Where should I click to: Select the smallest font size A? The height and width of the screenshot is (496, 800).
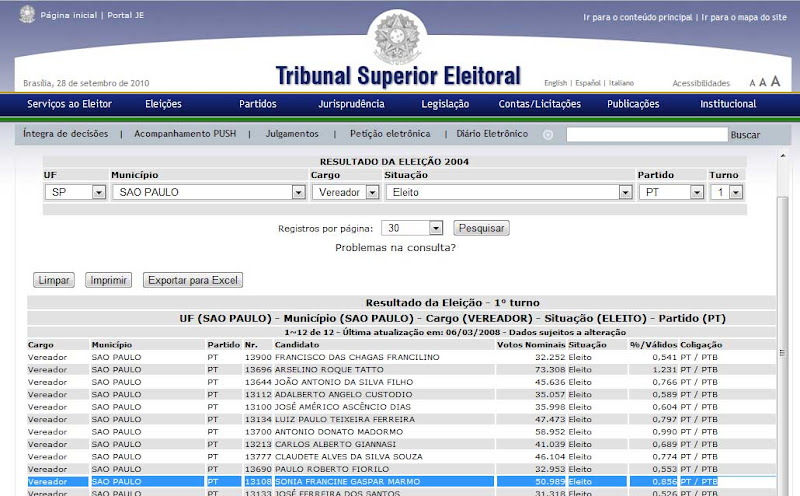[752, 83]
